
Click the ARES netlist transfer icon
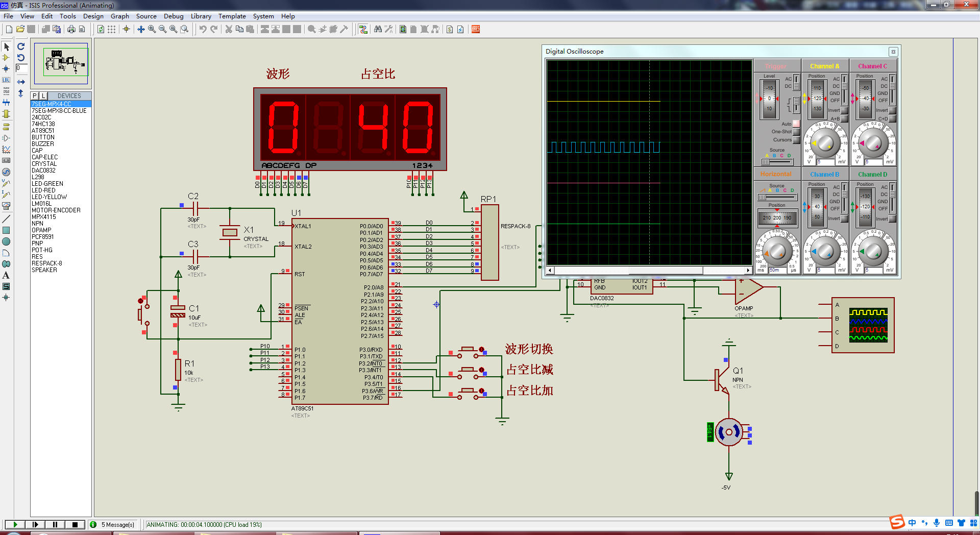coord(476,30)
